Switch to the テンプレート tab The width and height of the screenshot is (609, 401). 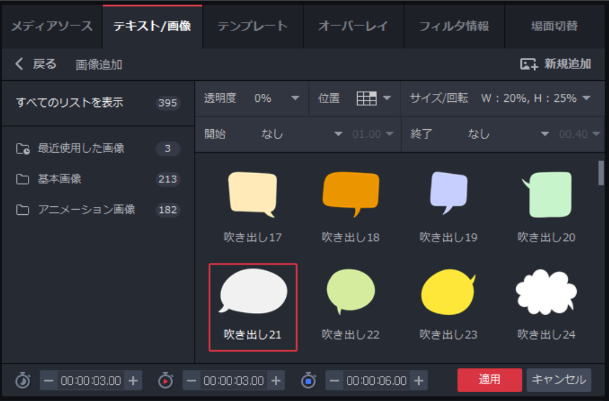pos(253,25)
